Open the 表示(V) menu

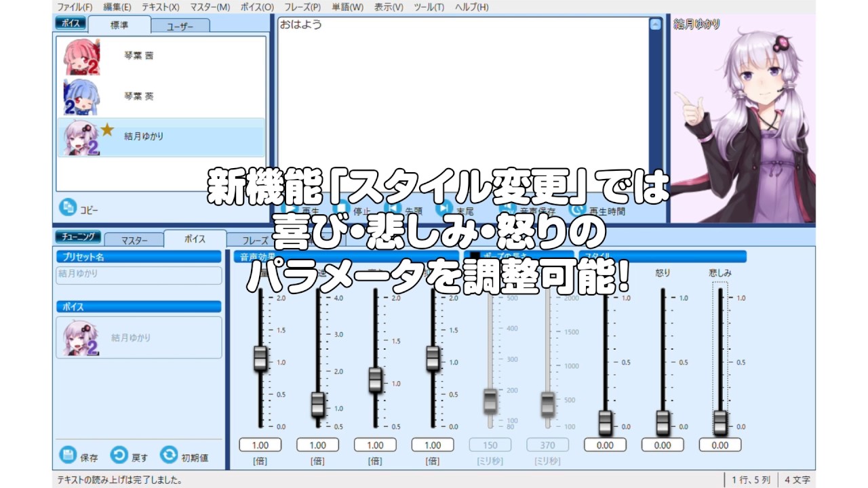pos(388,7)
